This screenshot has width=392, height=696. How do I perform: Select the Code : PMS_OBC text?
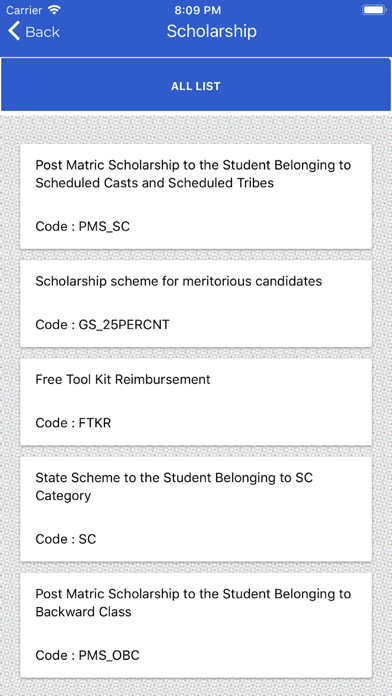pos(87,655)
